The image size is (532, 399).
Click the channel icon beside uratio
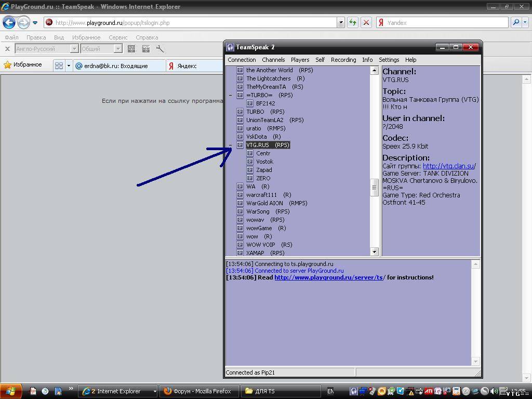pos(240,128)
